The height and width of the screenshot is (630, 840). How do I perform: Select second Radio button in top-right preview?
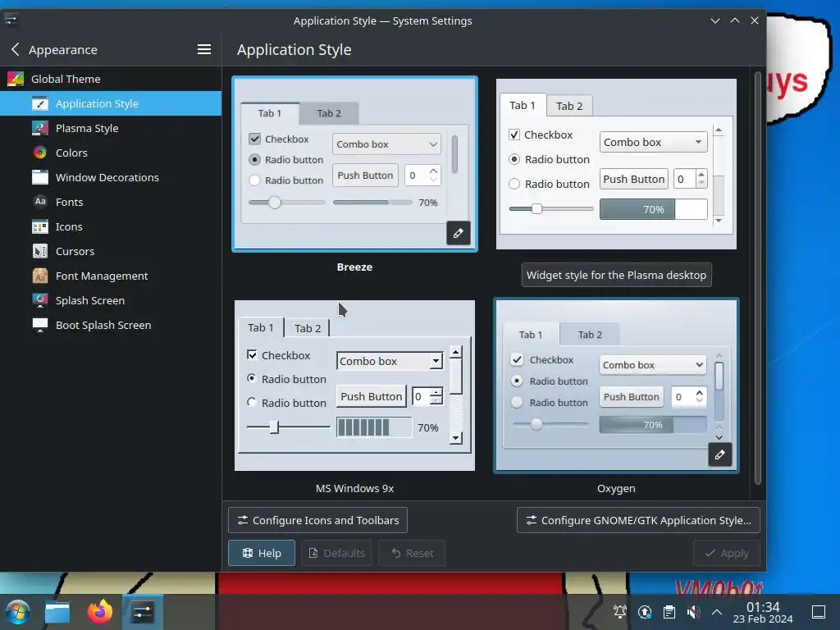pyautogui.click(x=514, y=184)
